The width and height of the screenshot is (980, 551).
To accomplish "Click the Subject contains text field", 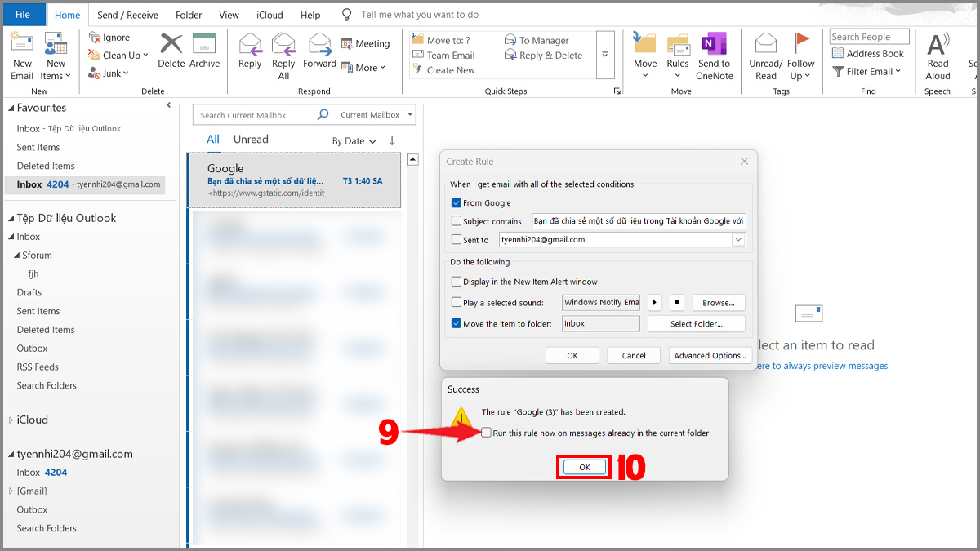I will point(639,221).
